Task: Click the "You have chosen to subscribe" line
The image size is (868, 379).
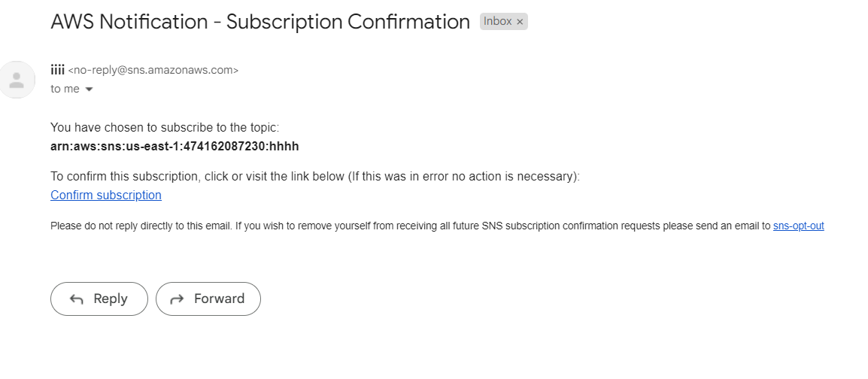Action: pyautogui.click(x=165, y=128)
